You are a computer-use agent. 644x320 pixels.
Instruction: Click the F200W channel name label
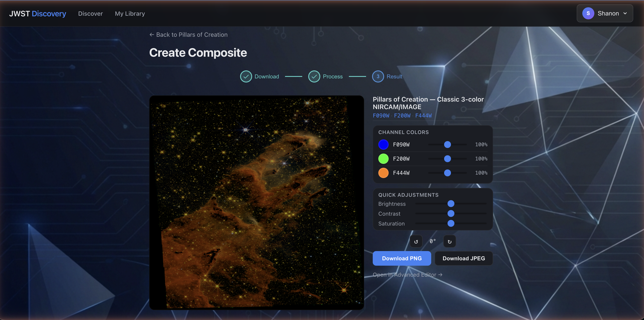(x=401, y=159)
